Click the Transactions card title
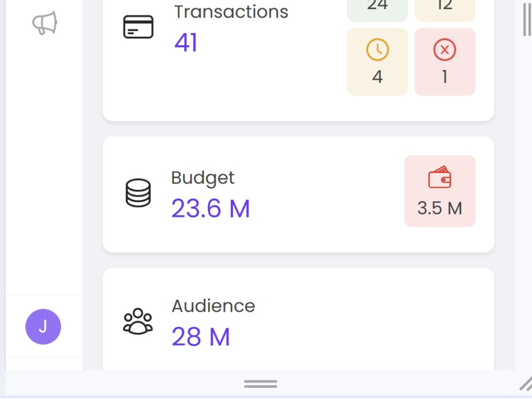Image resolution: width=532 pixels, height=399 pixels. point(231,12)
